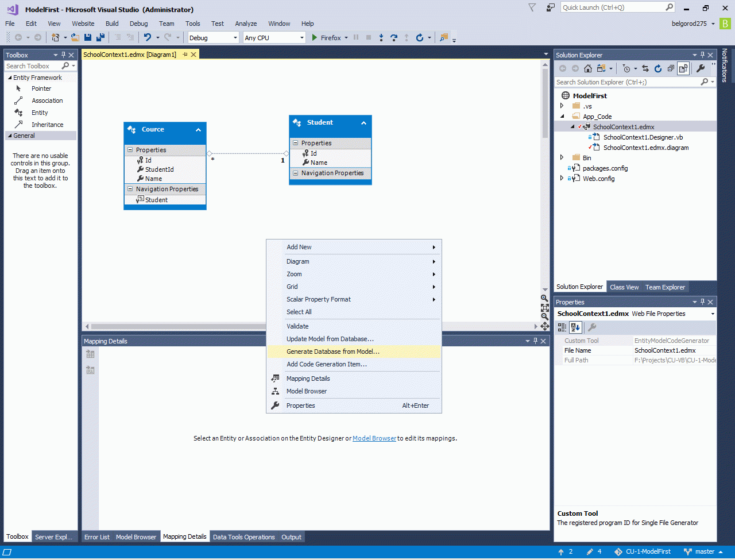The image size is (735, 560).
Task: Open the belgorod275 account menu
Action: click(x=693, y=24)
